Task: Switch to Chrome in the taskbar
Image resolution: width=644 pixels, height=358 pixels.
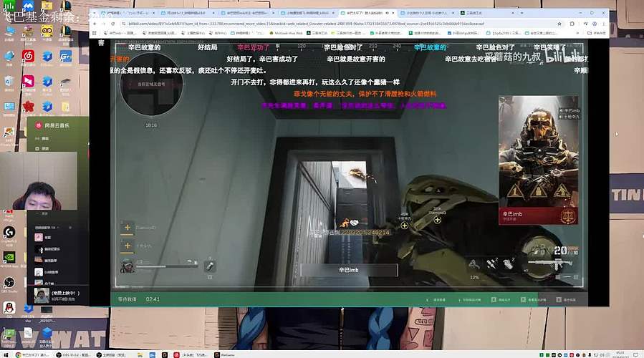Action: [x=33, y=354]
